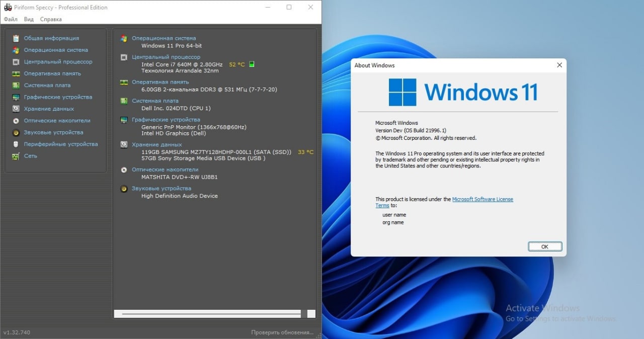Screen dimensions: 644x339
Task: Click the Общая информация sidebar icon
Action: pos(16,38)
